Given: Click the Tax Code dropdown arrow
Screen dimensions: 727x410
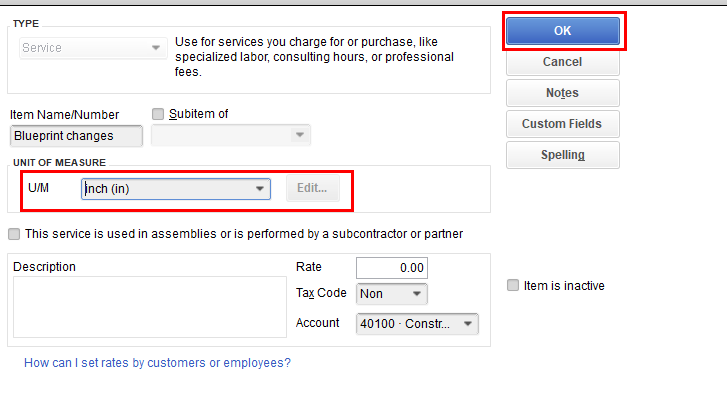Looking at the screenshot, I should [x=417, y=294].
